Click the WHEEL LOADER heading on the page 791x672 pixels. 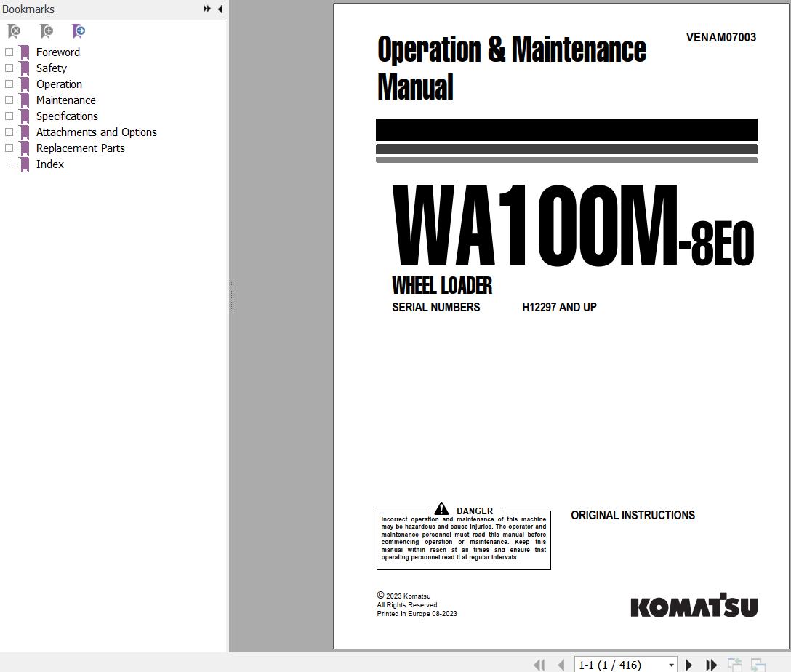pos(442,286)
